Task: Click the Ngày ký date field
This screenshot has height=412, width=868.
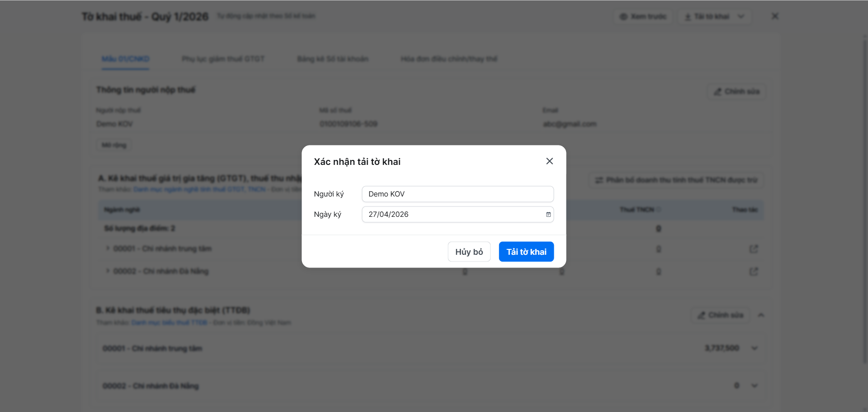Action: point(452,215)
